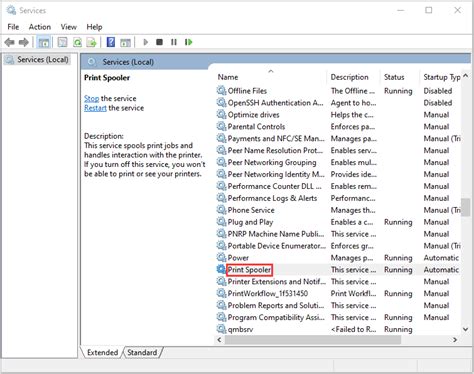Click the Services icon in title bar
Screen dimensions: 474x374
tap(11, 10)
